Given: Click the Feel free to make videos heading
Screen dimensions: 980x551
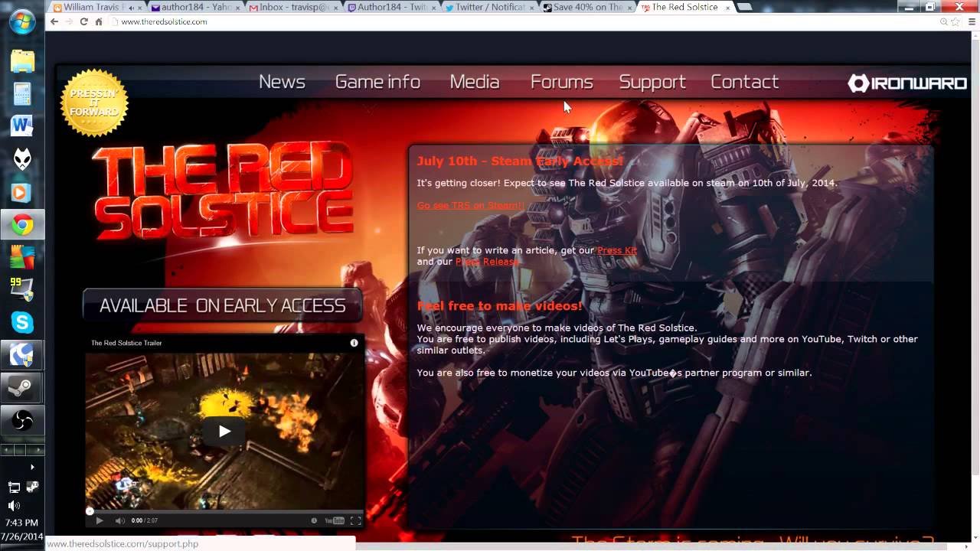Looking at the screenshot, I should tap(499, 306).
